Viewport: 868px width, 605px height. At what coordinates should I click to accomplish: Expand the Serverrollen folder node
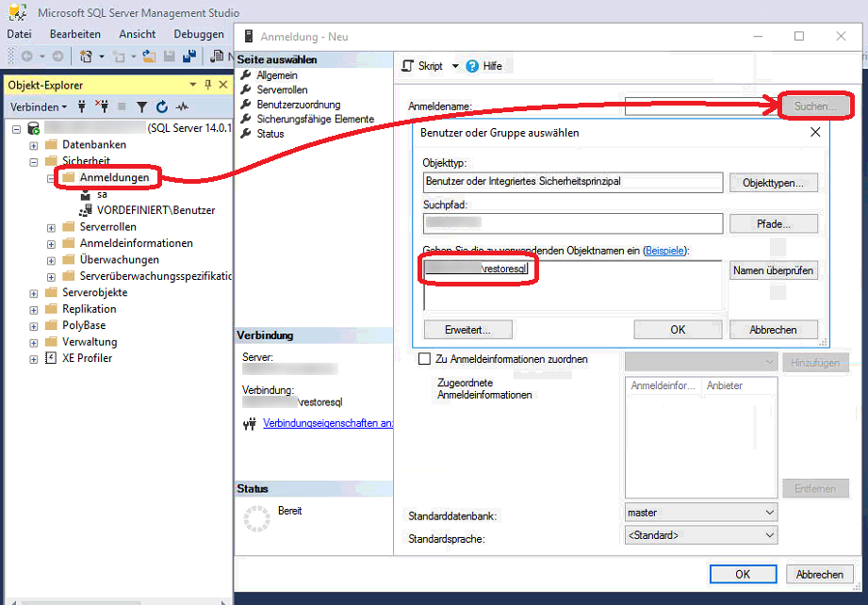pyautogui.click(x=51, y=227)
